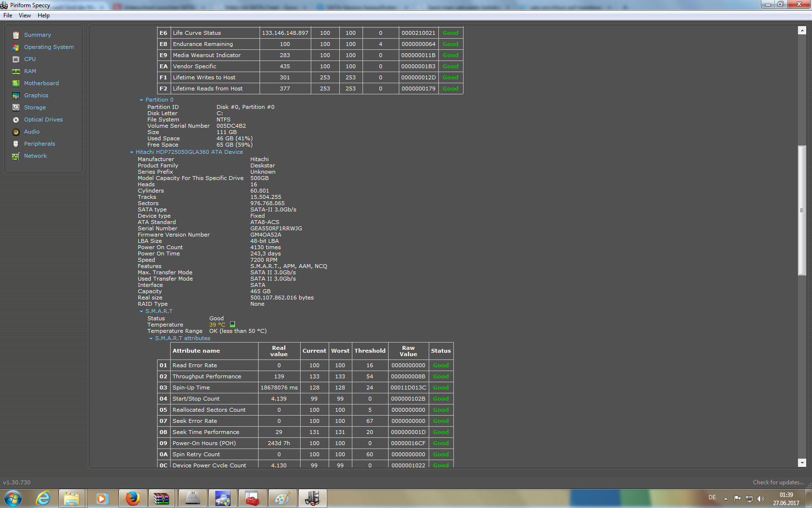Open the File menu
This screenshot has width=812, height=508.
[x=8, y=15]
